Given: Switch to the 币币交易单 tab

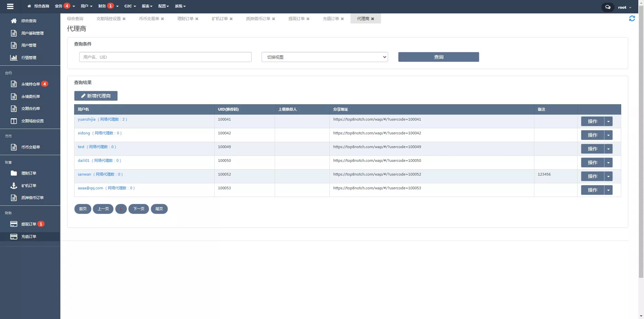Looking at the screenshot, I should coord(149,19).
